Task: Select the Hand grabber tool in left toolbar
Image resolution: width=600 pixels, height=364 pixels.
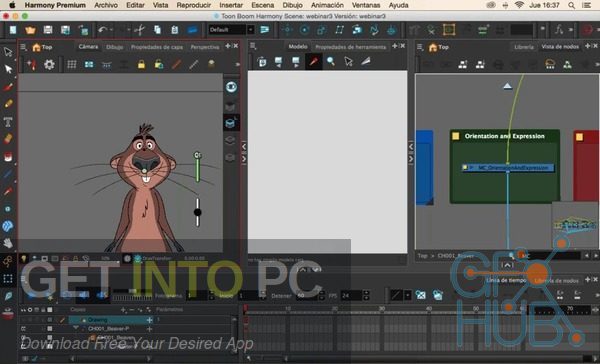Action: pos(8,243)
